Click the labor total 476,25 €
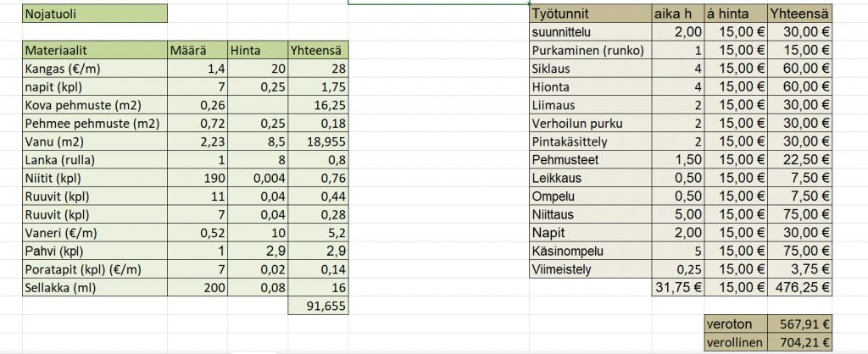The width and height of the screenshot is (868, 354). [x=800, y=287]
